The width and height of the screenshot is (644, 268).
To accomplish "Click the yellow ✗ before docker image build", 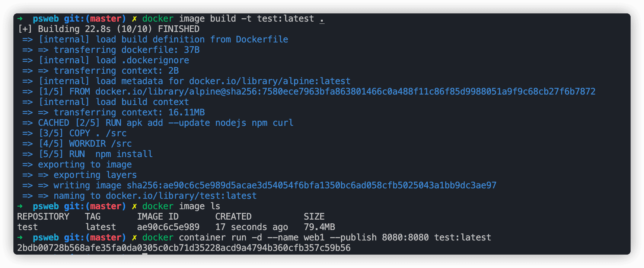I will point(134,19).
